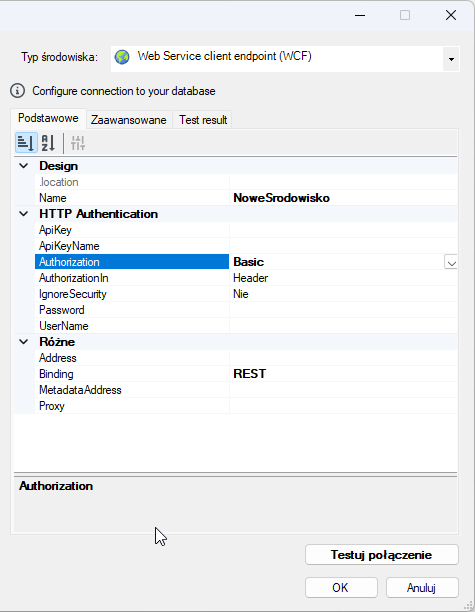Select the .location property row

pyautogui.click(x=246, y=182)
